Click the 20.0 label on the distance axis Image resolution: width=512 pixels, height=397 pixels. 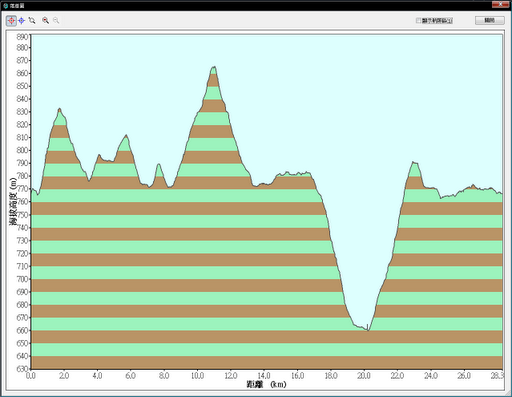pos(364,376)
